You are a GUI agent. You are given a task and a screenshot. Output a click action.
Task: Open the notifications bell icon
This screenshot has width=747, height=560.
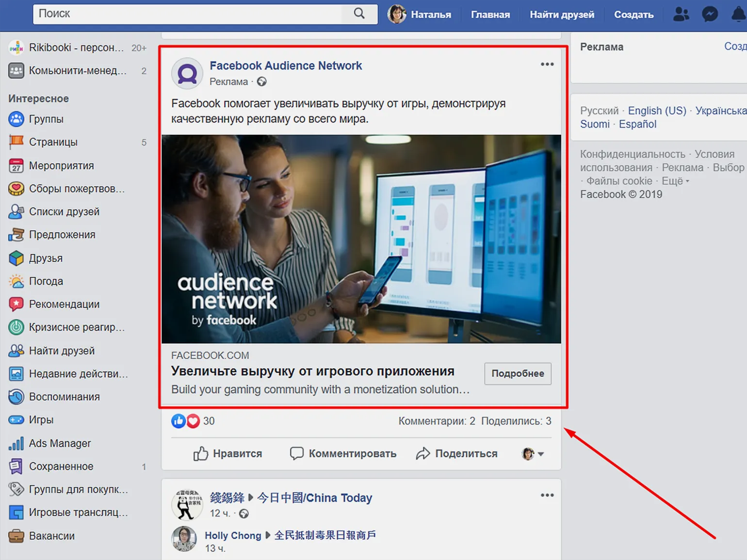[739, 14]
